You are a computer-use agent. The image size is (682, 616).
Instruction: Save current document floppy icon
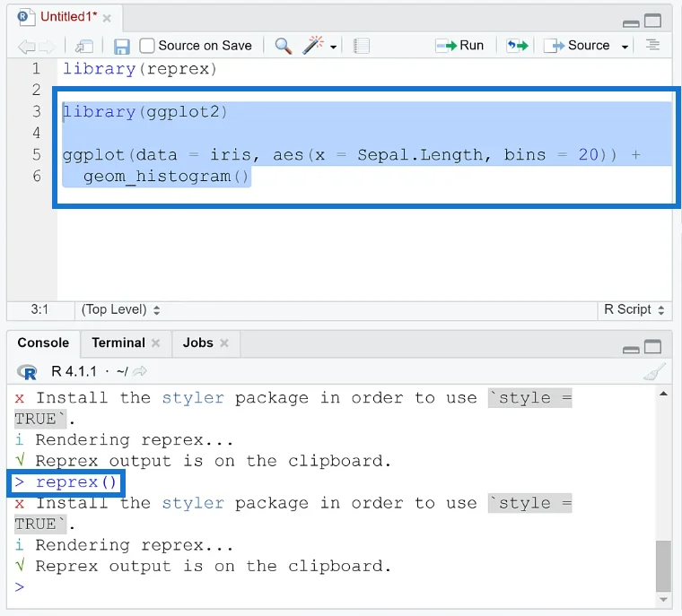click(121, 46)
